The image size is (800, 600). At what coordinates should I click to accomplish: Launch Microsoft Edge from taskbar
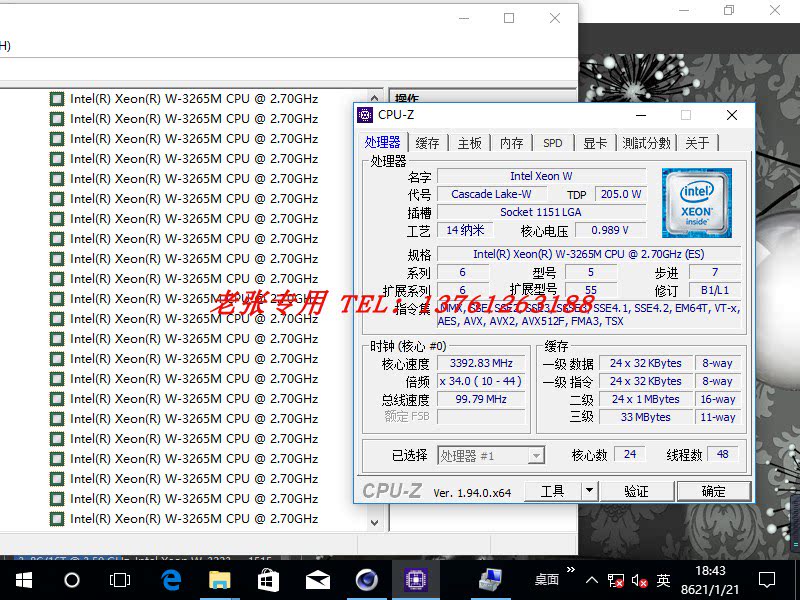click(x=171, y=580)
